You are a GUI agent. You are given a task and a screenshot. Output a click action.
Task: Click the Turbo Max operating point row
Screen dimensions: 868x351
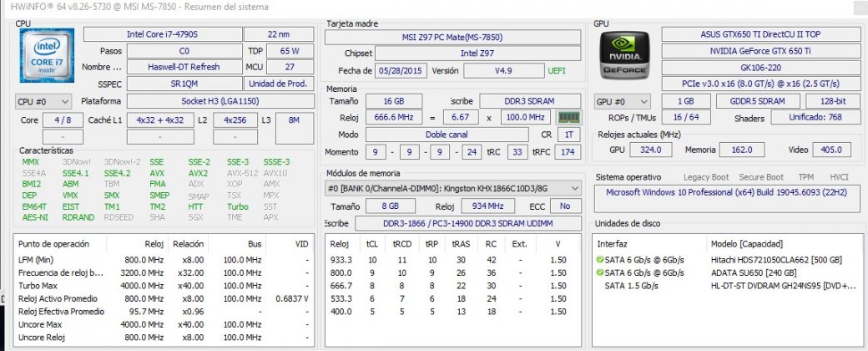(164, 286)
